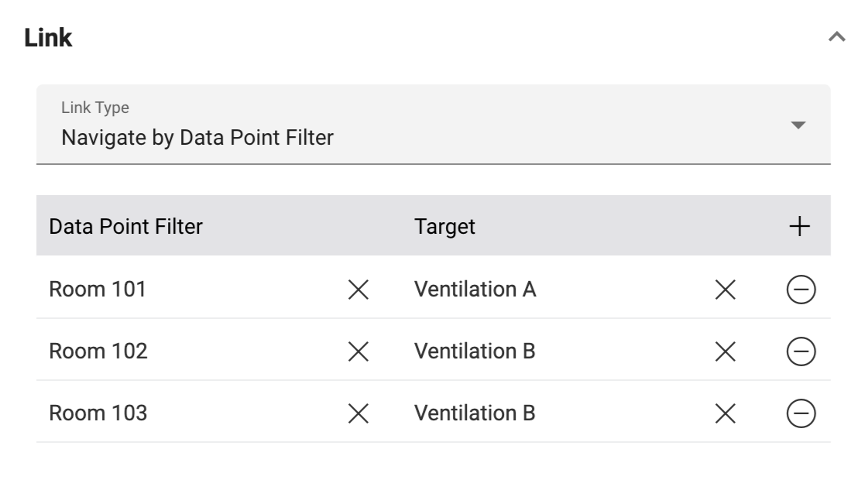The image size is (868, 480).
Task: Clear the Room 101 filter
Action: (358, 290)
